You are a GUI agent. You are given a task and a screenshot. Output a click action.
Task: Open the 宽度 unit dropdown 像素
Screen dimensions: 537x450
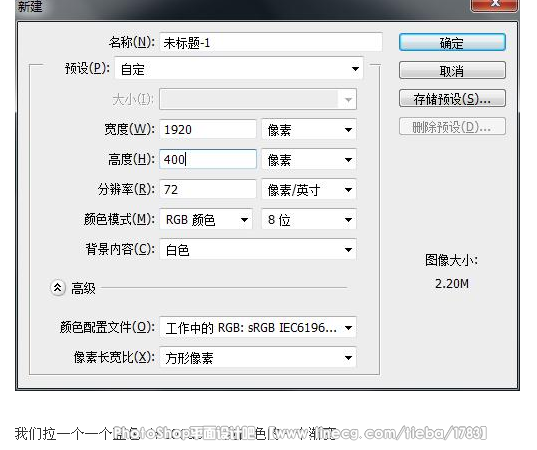(x=309, y=129)
